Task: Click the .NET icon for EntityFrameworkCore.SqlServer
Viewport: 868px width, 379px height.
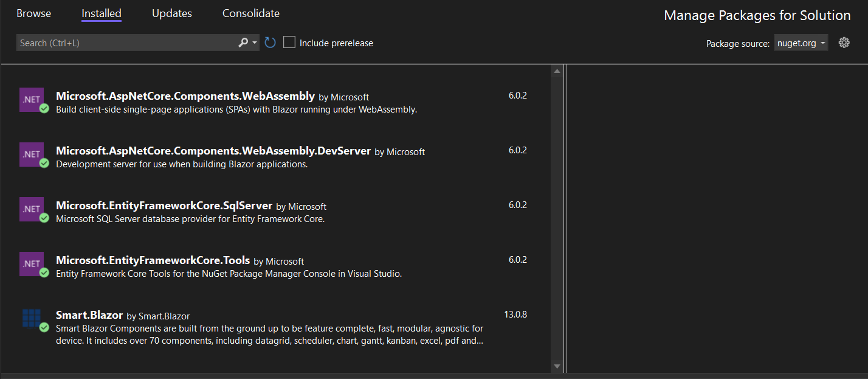Action: point(32,209)
